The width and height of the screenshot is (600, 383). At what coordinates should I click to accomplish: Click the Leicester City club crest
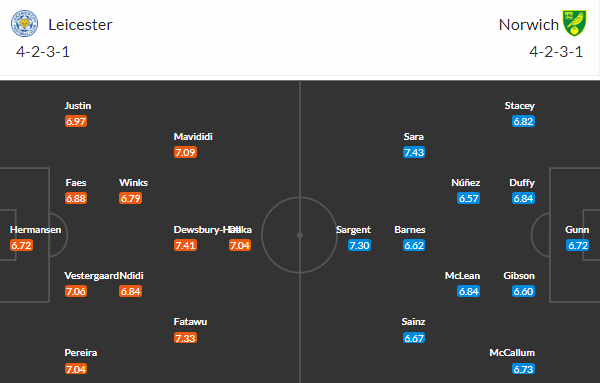tap(24, 24)
